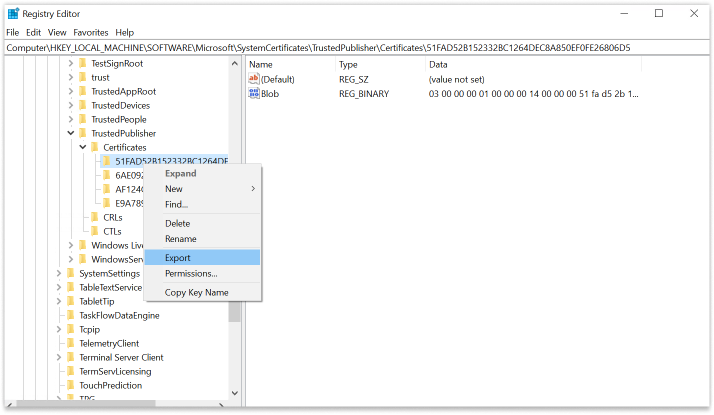Click the REG_SZ type cell

click(x=353, y=80)
